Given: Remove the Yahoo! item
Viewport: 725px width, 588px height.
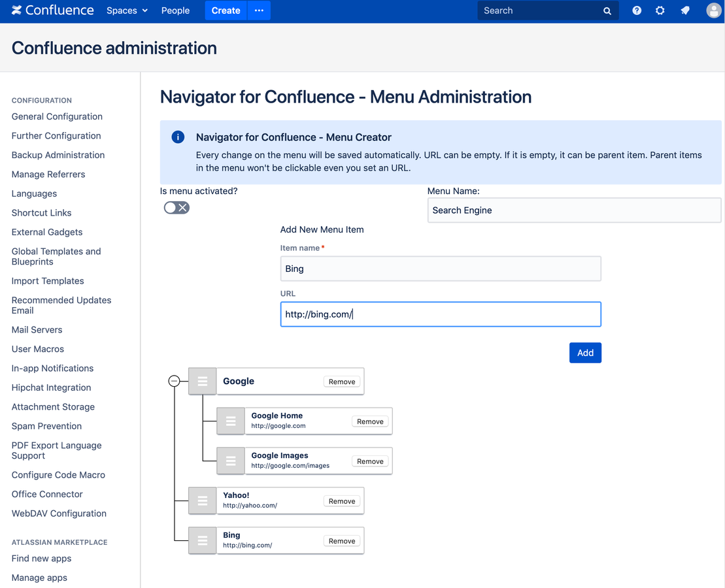Looking at the screenshot, I should pyautogui.click(x=342, y=501).
